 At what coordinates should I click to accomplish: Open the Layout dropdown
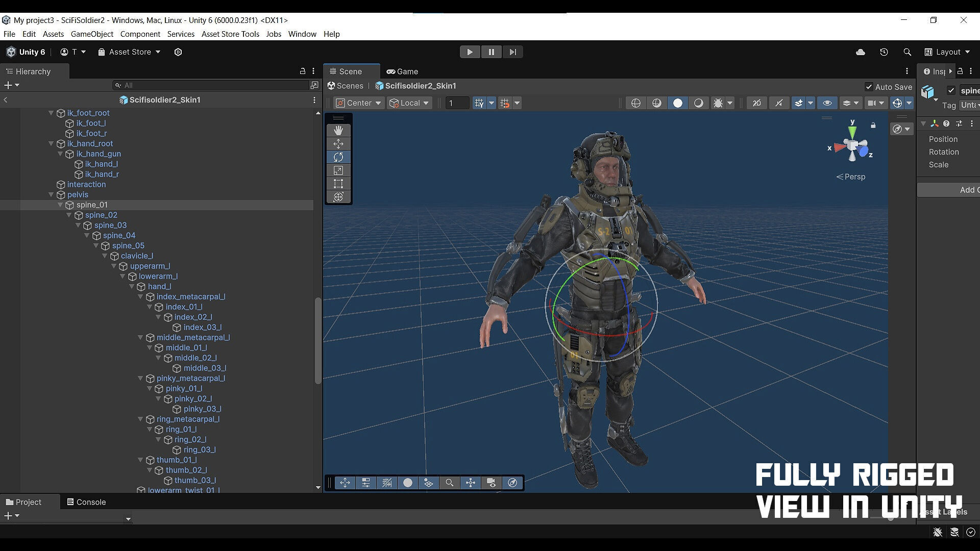click(x=947, y=52)
